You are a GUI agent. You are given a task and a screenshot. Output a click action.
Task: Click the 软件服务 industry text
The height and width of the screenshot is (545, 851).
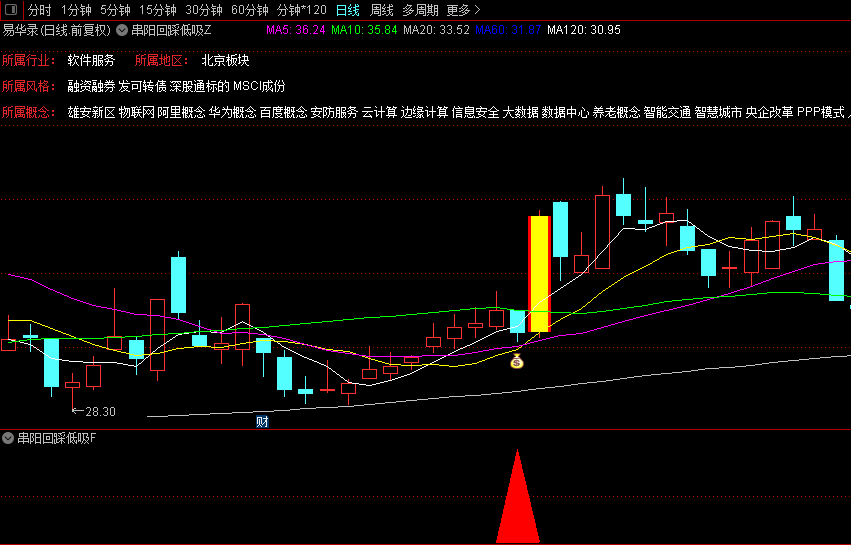(91, 60)
